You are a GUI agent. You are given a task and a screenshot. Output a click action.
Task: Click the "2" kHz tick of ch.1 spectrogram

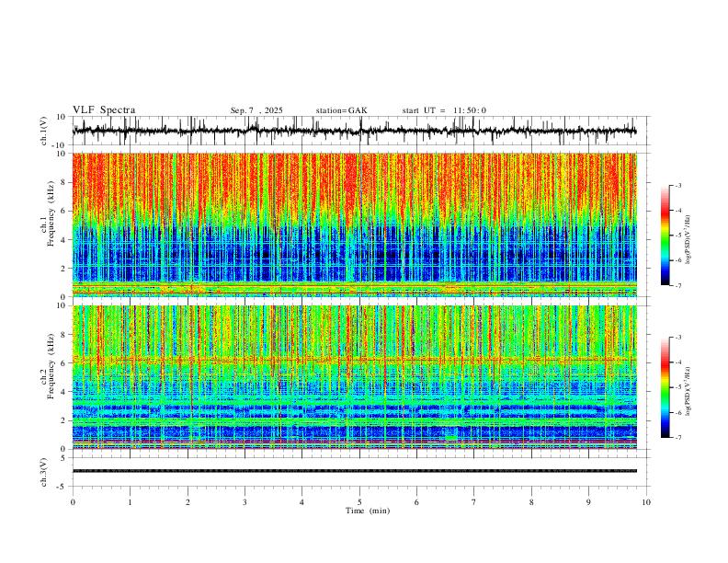pos(64,268)
